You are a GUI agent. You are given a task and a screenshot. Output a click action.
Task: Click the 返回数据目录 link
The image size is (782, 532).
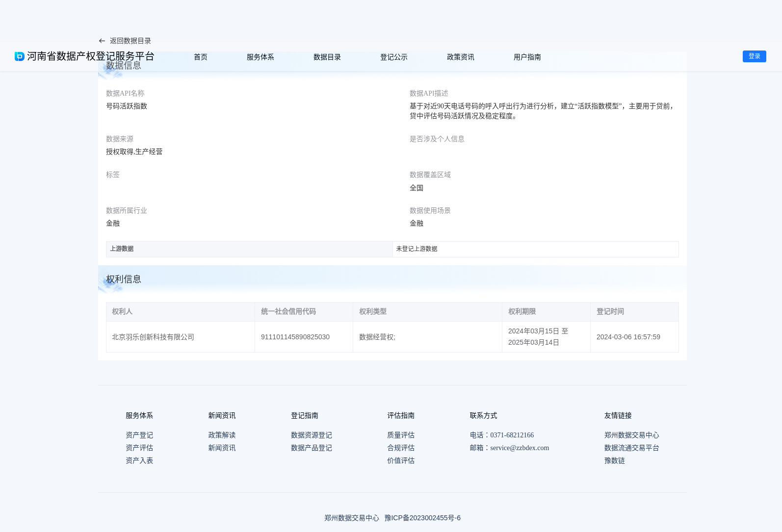pos(130,41)
